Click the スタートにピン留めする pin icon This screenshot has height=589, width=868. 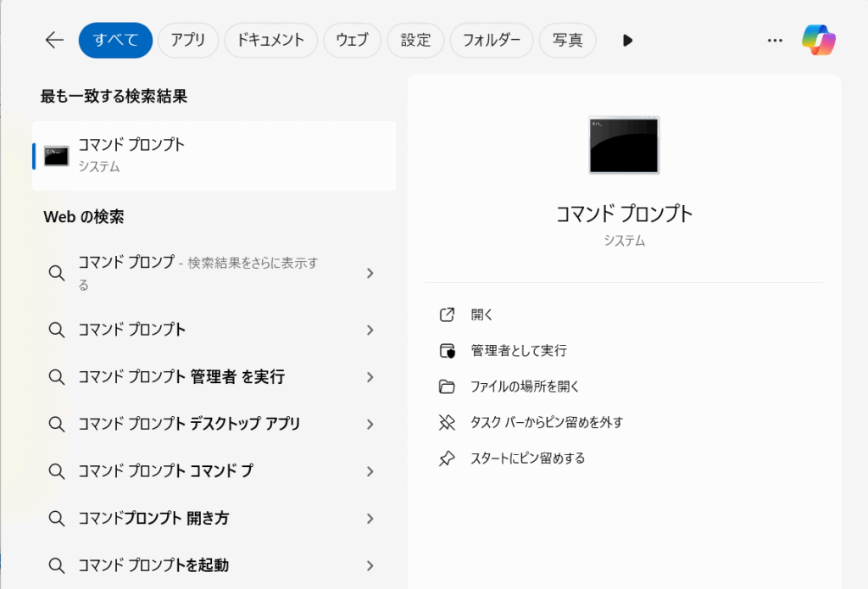(x=447, y=458)
